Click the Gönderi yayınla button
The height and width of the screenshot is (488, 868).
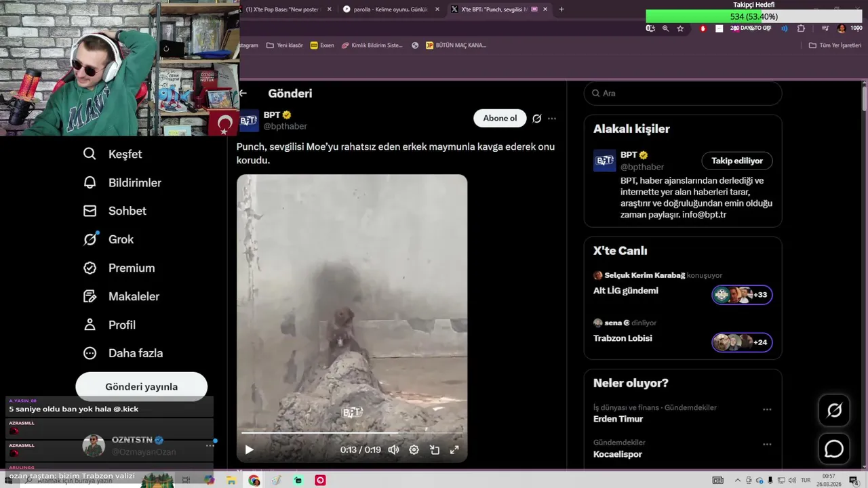tap(141, 387)
